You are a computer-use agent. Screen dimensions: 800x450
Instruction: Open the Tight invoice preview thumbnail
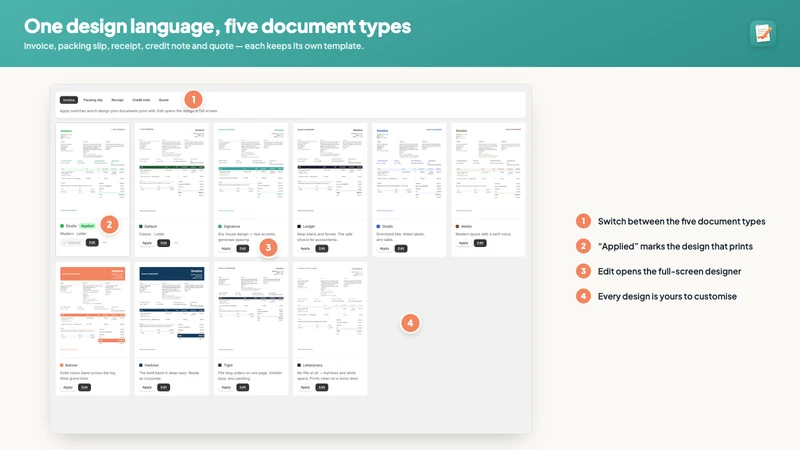coord(251,310)
